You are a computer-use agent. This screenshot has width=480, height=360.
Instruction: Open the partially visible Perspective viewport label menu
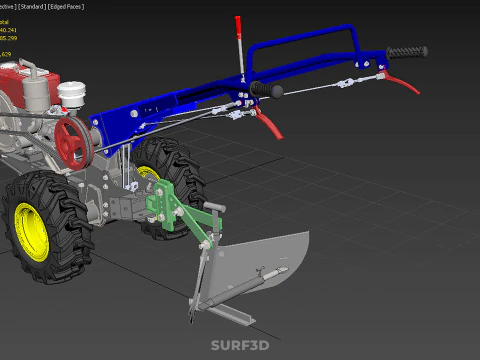click(8, 7)
